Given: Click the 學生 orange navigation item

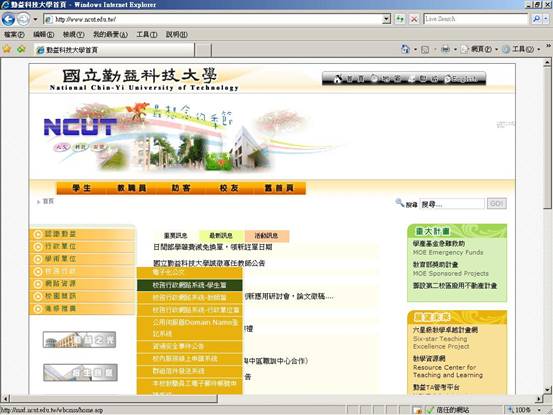Looking at the screenshot, I should (x=82, y=188).
